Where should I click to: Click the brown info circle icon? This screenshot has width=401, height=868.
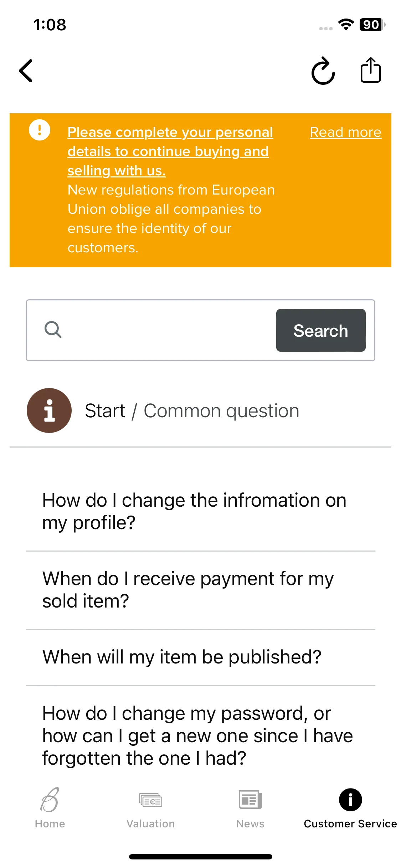[49, 410]
